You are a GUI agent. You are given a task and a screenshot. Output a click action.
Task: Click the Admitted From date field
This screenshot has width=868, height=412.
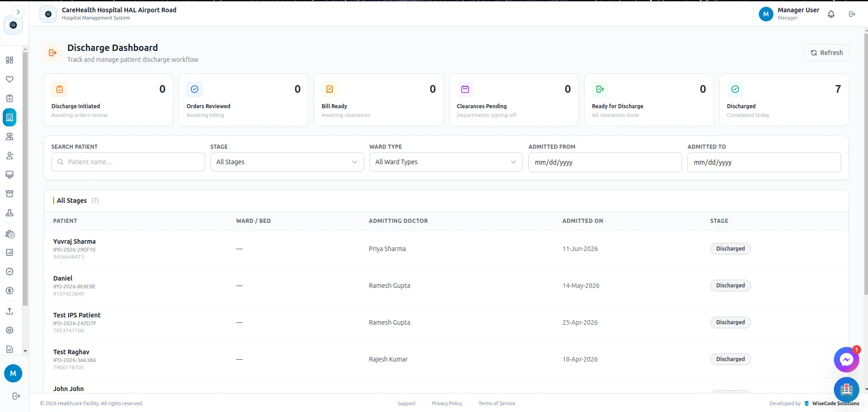(x=605, y=162)
